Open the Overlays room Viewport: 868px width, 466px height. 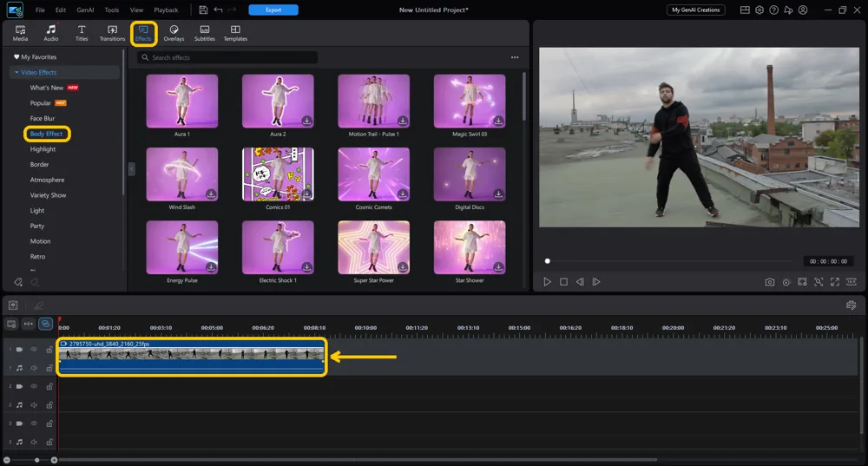pyautogui.click(x=174, y=33)
